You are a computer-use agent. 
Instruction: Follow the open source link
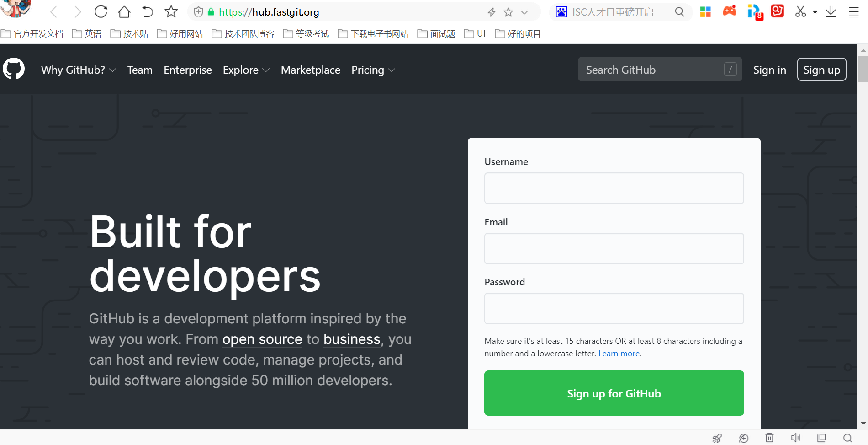[x=262, y=339]
